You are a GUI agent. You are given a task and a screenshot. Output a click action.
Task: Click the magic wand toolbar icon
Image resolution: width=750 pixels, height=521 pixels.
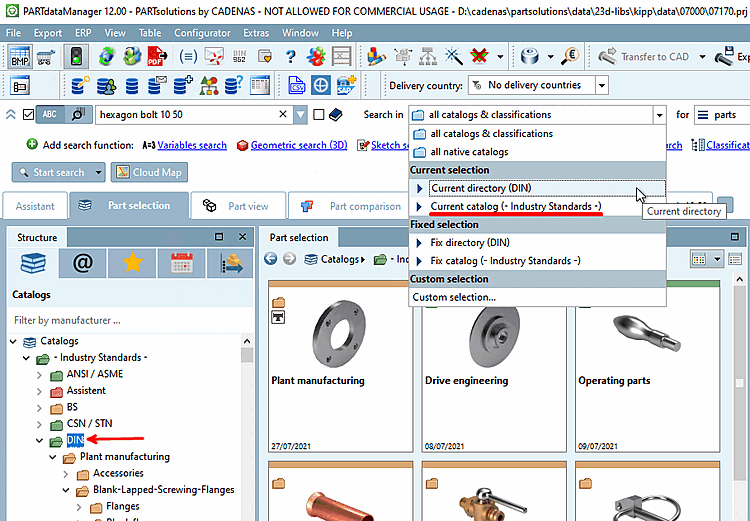point(453,56)
